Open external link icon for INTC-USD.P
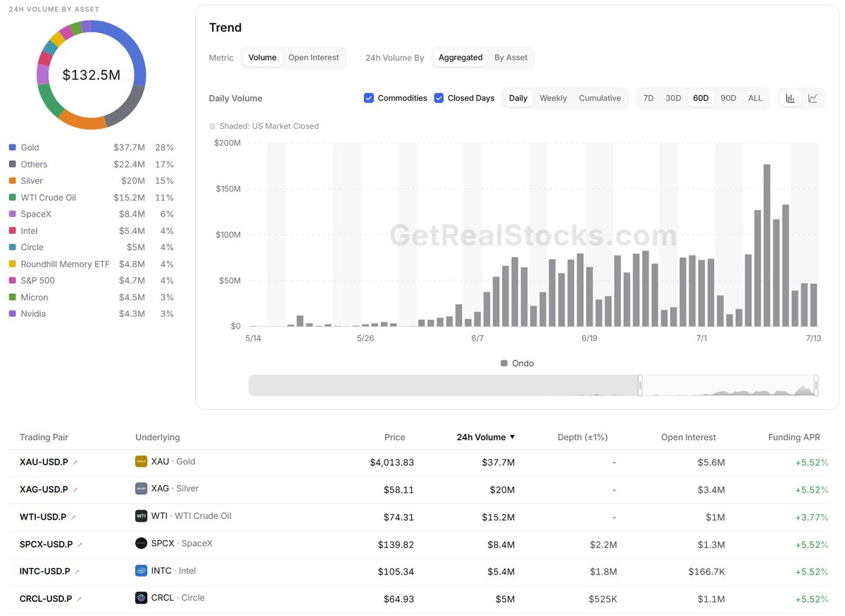This screenshot has width=845, height=616. (77, 572)
